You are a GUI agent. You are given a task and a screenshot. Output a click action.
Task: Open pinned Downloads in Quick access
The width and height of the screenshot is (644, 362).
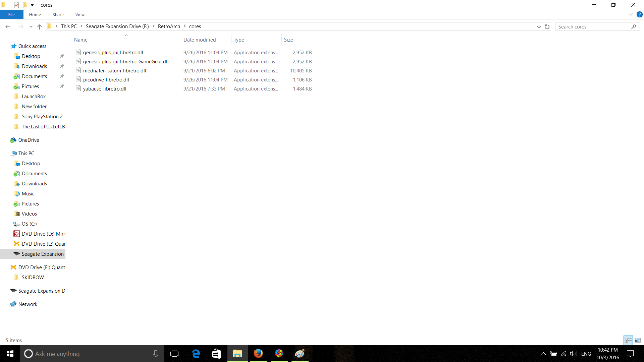pos(34,66)
